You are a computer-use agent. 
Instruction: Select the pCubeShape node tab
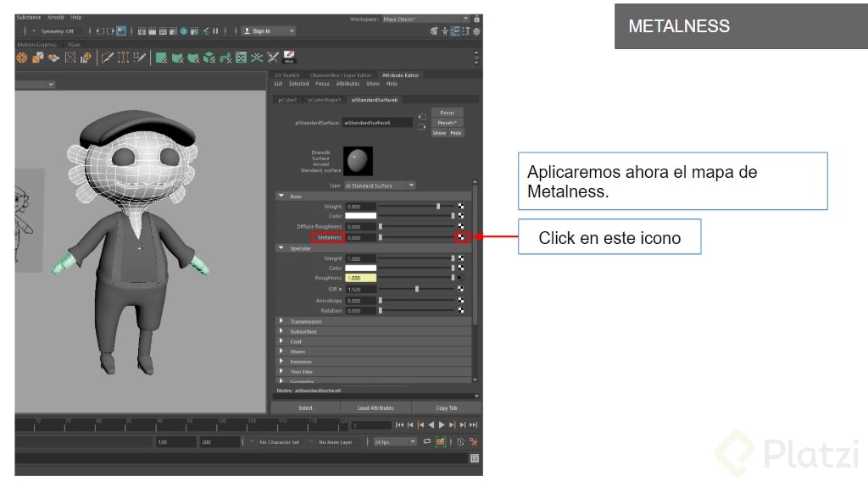tap(325, 100)
